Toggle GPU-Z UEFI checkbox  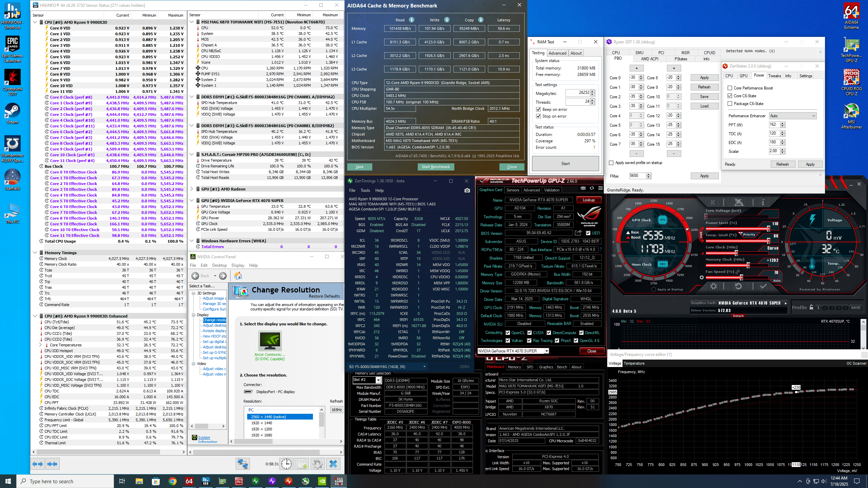[x=588, y=233]
